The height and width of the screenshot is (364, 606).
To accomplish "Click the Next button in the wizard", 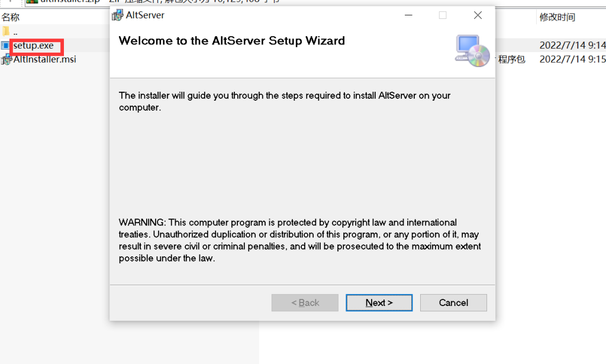I will coord(379,302).
